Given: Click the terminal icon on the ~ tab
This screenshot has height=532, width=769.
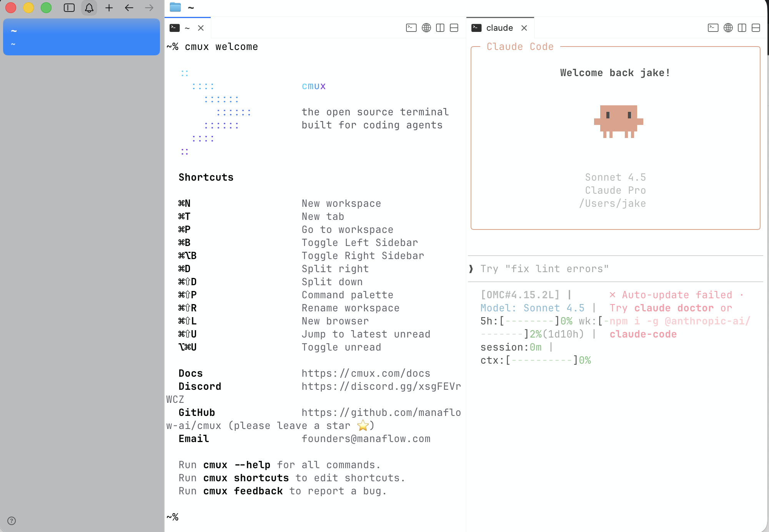Looking at the screenshot, I should coord(175,28).
